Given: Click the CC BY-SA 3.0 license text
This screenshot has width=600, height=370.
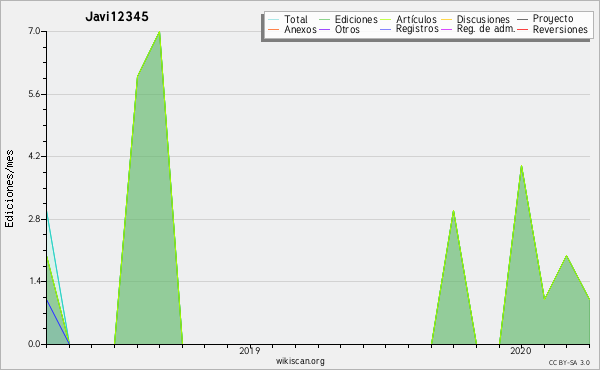Looking at the screenshot, I should point(569,363).
